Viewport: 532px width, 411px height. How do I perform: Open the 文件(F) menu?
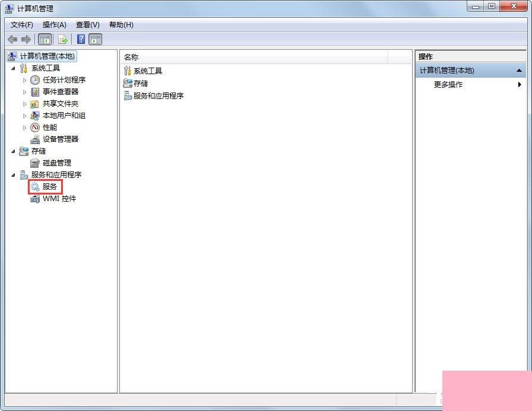tap(22, 25)
